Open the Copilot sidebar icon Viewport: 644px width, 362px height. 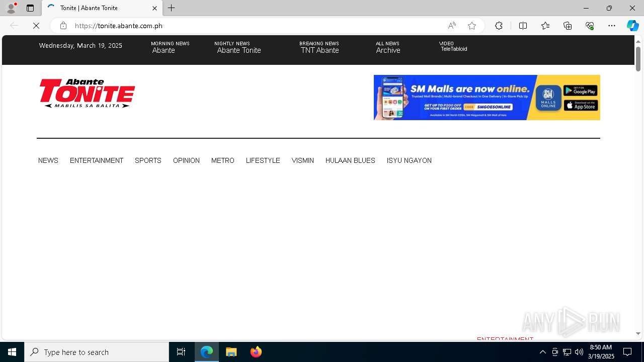(x=632, y=26)
